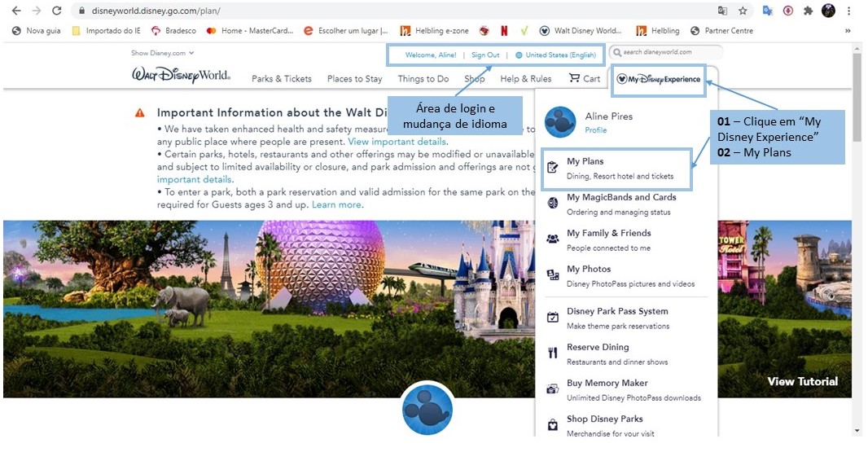The width and height of the screenshot is (868, 452).
Task: Click the browser address bar URL
Action: [156, 11]
